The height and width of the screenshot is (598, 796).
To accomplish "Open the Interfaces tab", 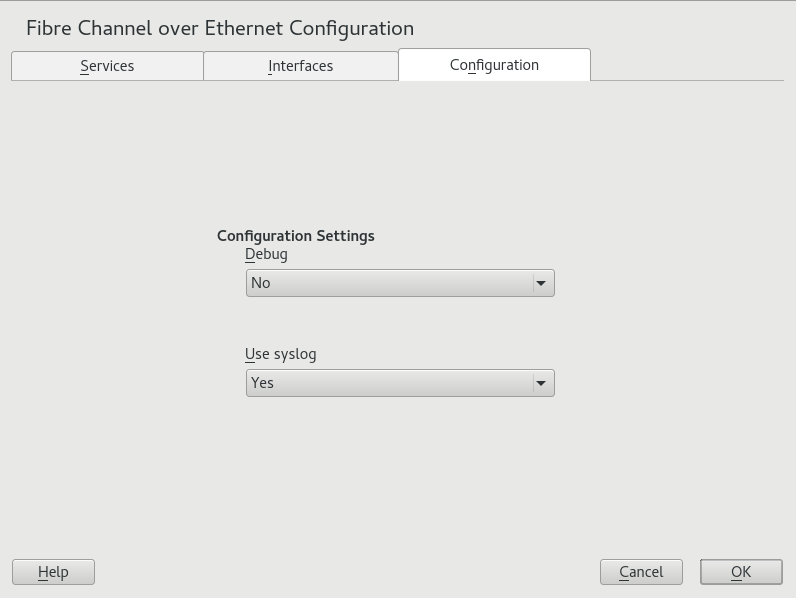I will 300,66.
